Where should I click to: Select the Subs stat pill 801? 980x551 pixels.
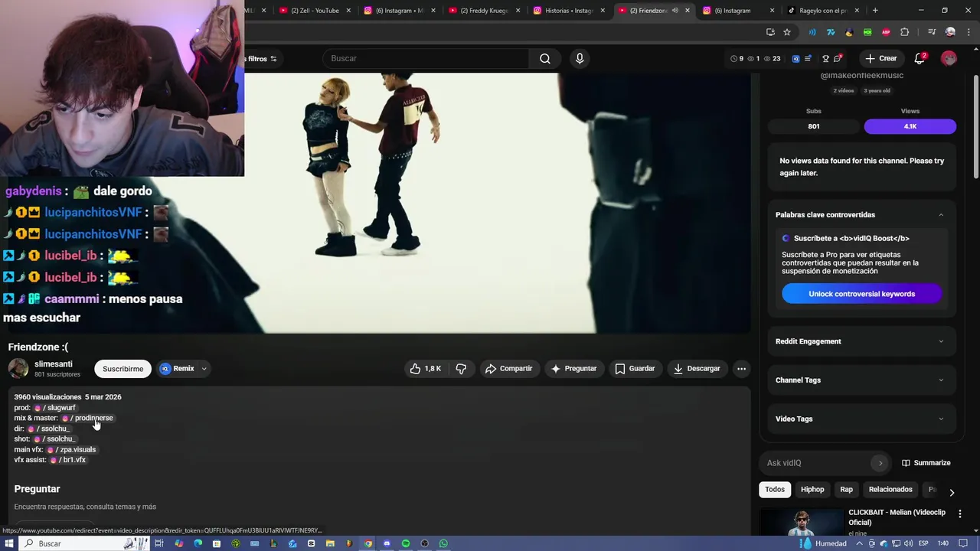pyautogui.click(x=814, y=126)
